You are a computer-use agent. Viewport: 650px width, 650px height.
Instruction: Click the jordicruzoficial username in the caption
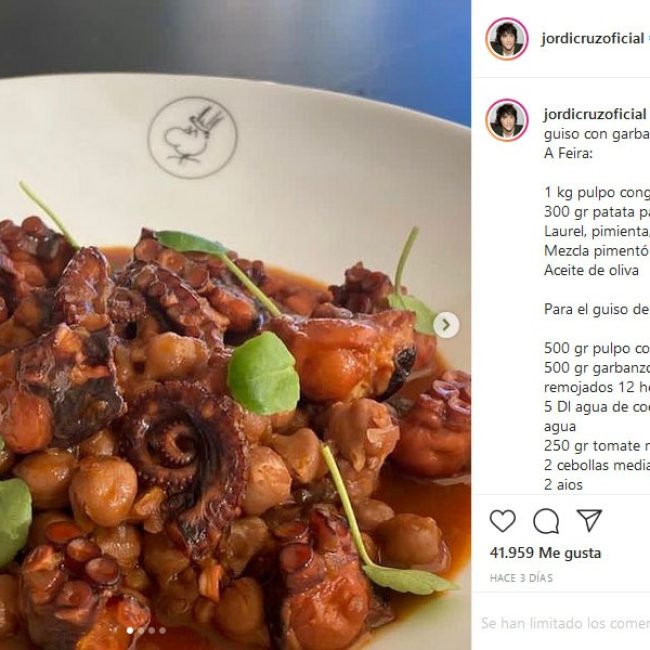[x=595, y=114]
